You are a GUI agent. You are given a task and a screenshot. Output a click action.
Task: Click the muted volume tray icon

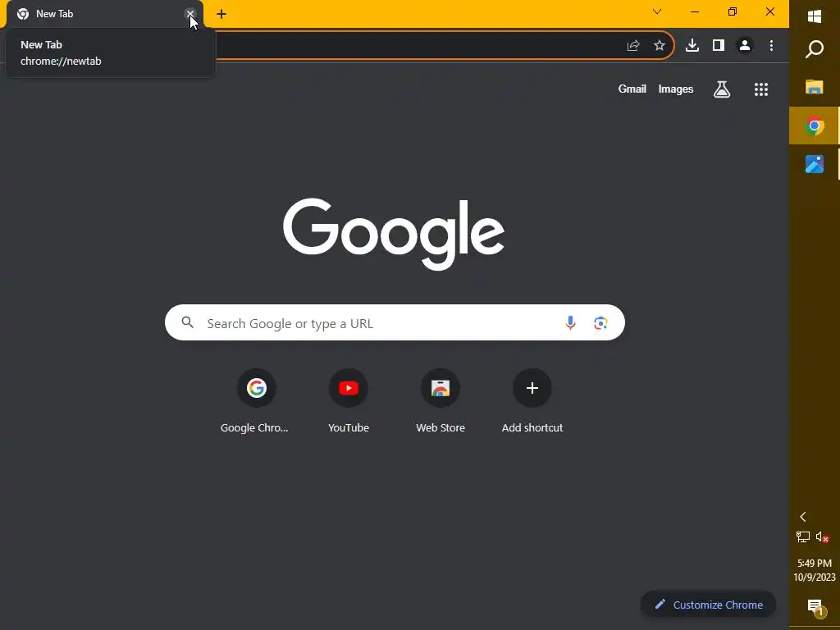click(822, 536)
